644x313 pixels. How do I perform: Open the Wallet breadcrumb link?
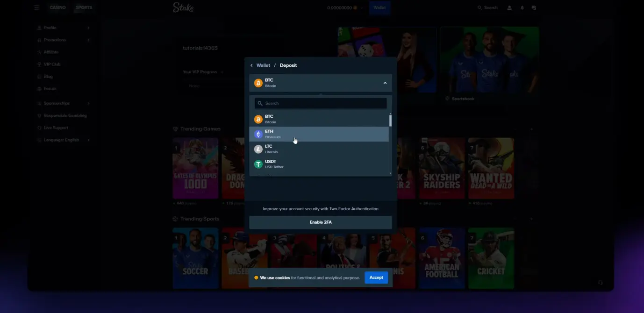(263, 65)
